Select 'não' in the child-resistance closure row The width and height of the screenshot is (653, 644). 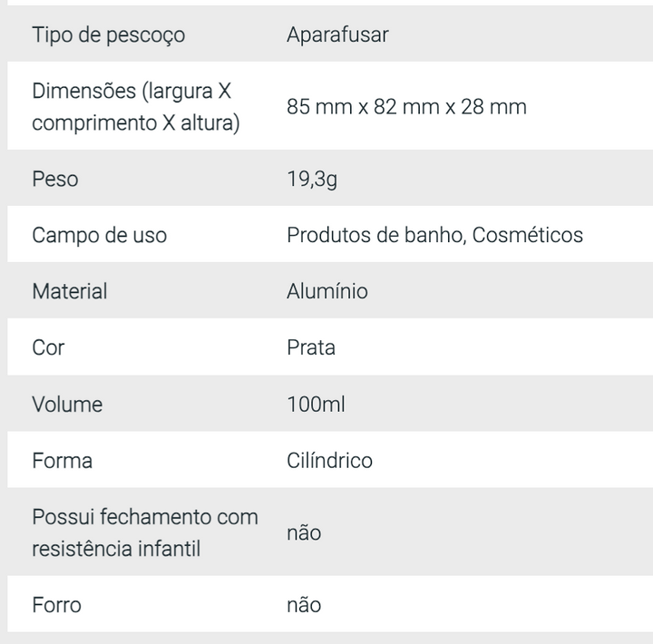point(304,532)
